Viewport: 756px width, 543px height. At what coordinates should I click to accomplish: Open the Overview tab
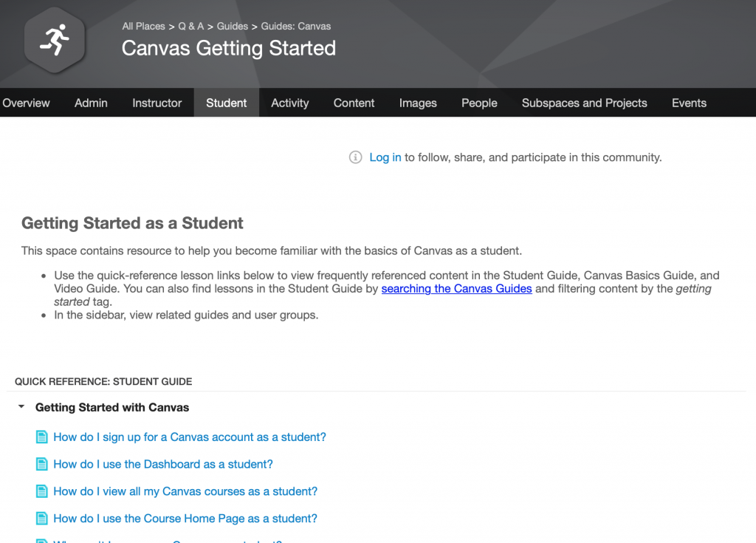27,103
